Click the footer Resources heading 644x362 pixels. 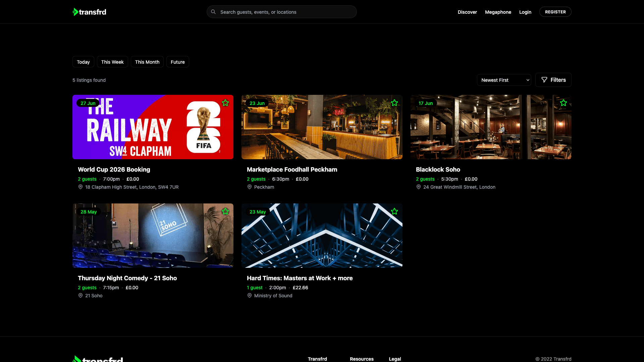click(x=362, y=359)
